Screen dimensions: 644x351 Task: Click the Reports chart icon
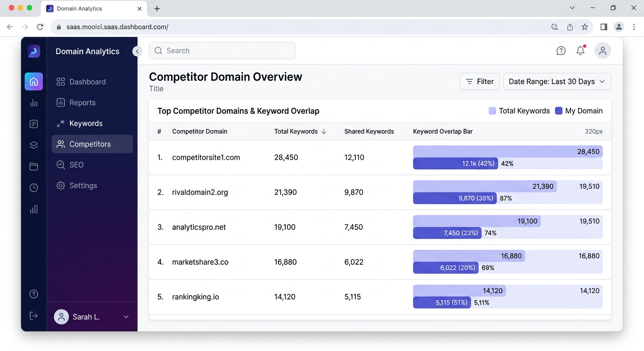[x=60, y=102]
